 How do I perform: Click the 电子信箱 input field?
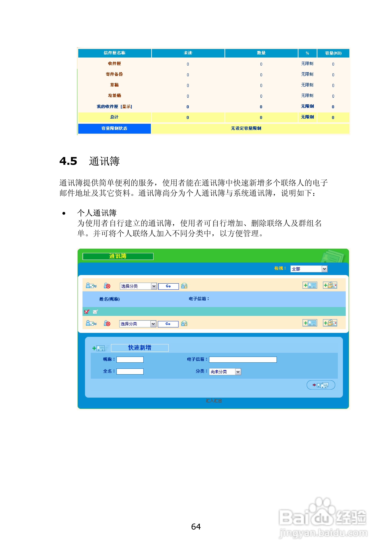[x=243, y=360]
